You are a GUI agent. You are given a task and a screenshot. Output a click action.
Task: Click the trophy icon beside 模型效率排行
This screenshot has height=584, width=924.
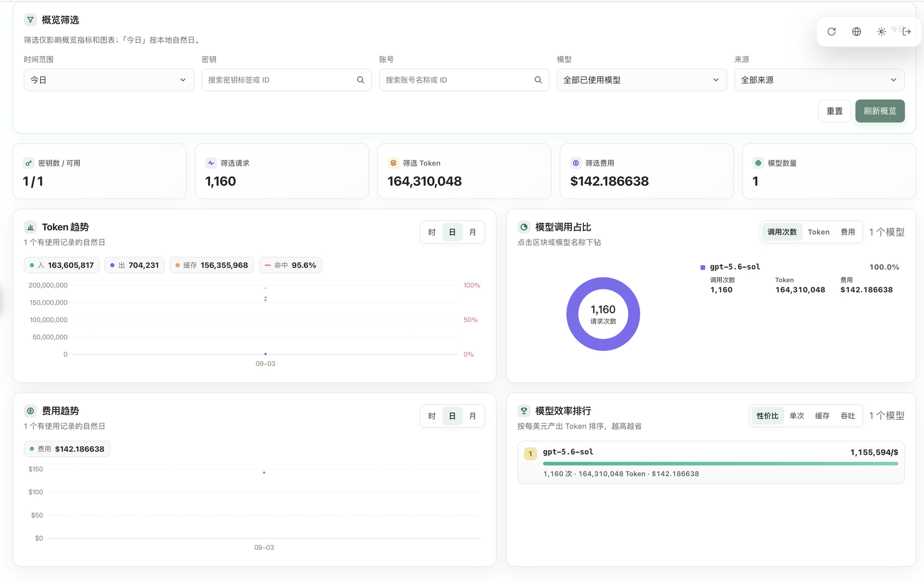pos(524,411)
